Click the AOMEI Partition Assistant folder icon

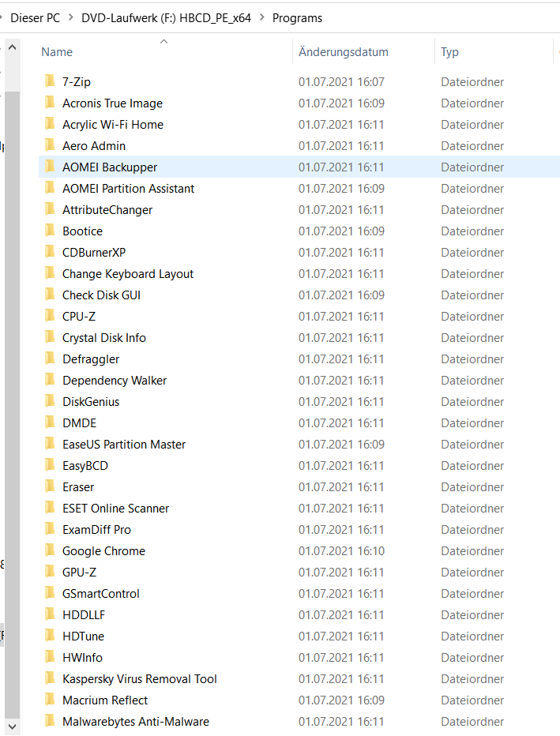click(x=50, y=188)
